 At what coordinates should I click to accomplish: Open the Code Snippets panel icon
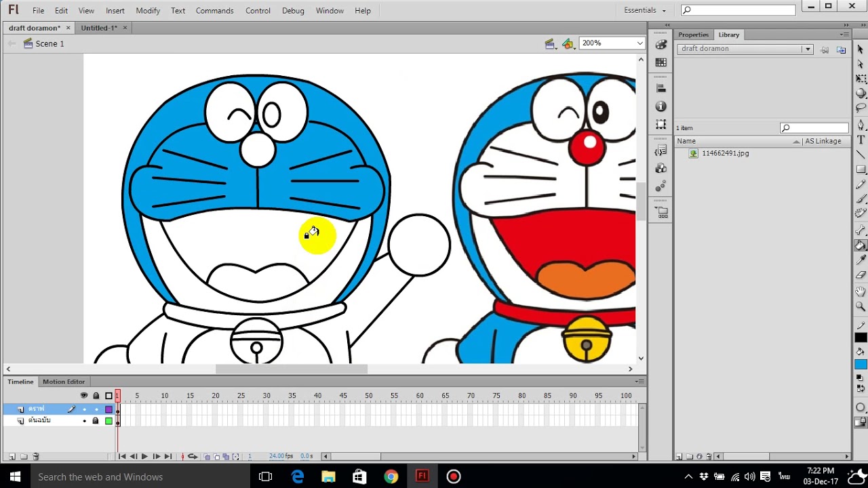[661, 150]
